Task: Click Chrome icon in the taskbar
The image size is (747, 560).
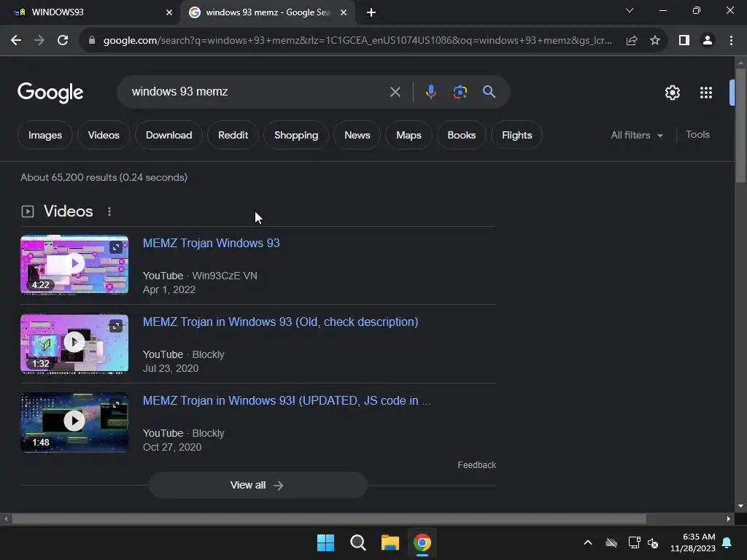Action: (422, 542)
